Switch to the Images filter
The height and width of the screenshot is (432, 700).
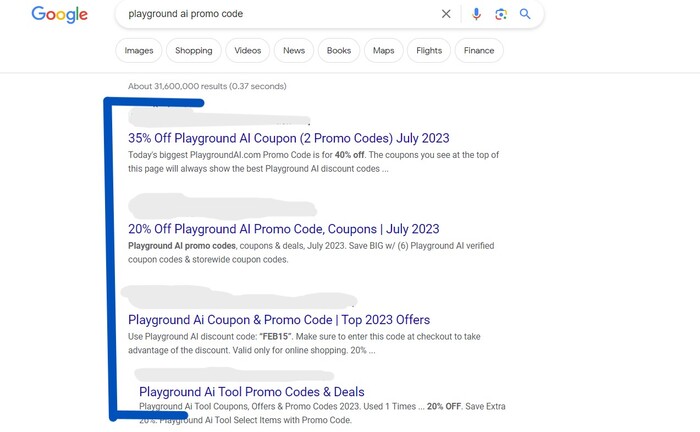pyautogui.click(x=139, y=50)
